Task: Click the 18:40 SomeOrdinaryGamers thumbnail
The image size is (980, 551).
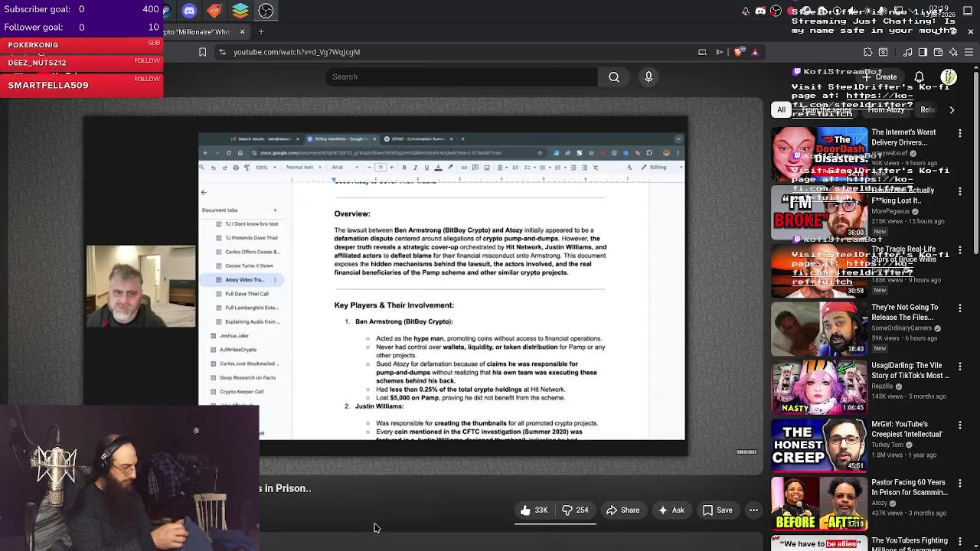Action: (819, 329)
